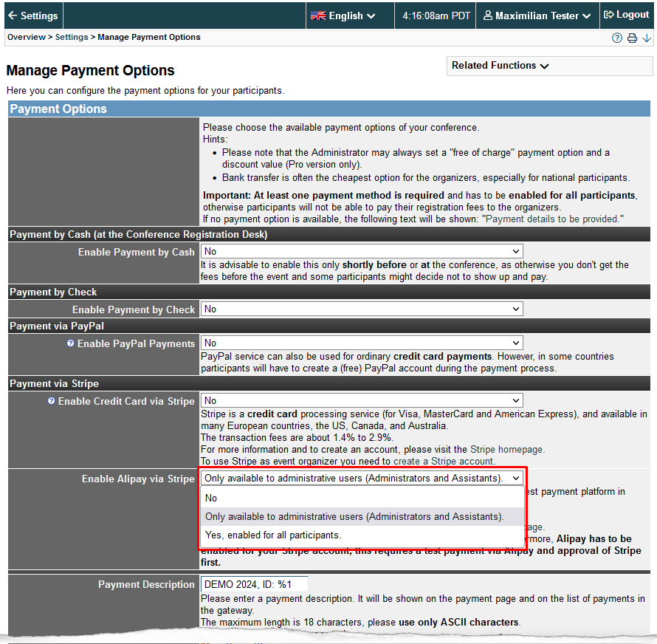This screenshot has height=644, width=657.
Task: Click the 'Manage Payment Options' page title
Action: coord(91,70)
